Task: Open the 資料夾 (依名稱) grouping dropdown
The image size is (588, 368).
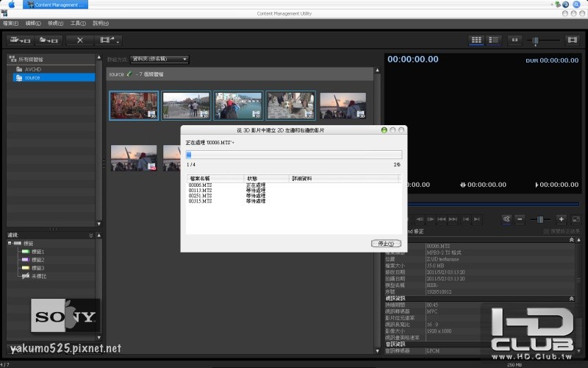Action: (x=159, y=59)
